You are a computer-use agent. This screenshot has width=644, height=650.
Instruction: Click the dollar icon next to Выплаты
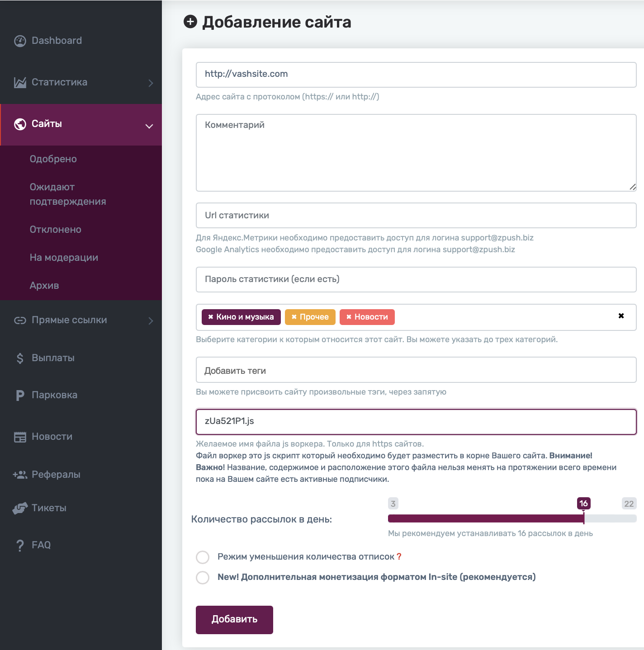pyautogui.click(x=20, y=358)
